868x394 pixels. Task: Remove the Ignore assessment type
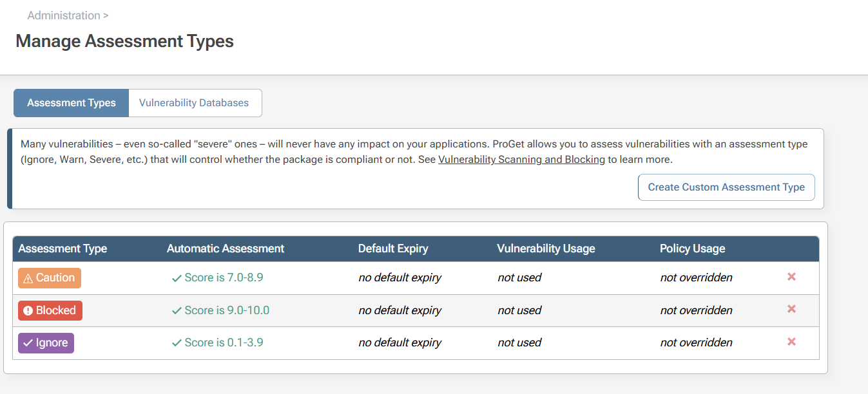[791, 342]
